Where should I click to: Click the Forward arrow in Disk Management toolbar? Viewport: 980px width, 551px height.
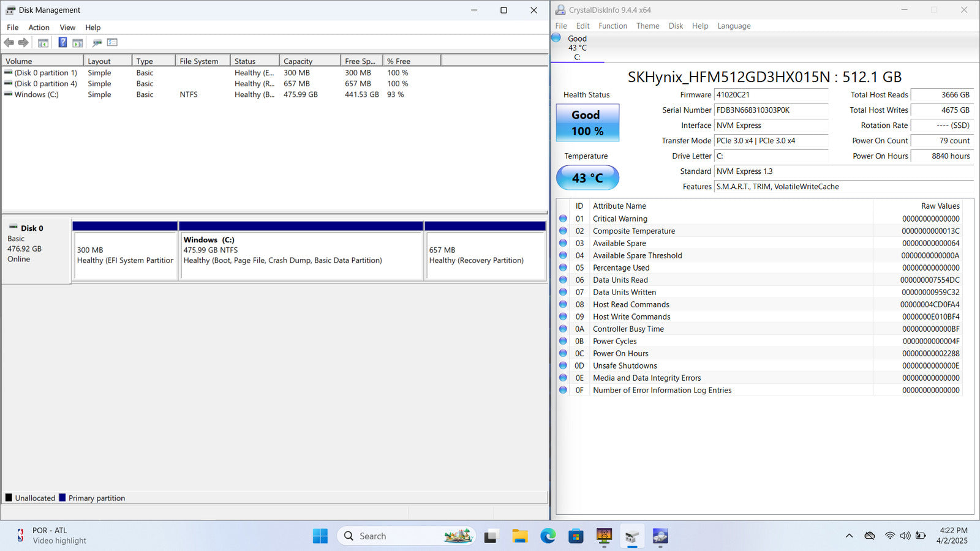23,42
